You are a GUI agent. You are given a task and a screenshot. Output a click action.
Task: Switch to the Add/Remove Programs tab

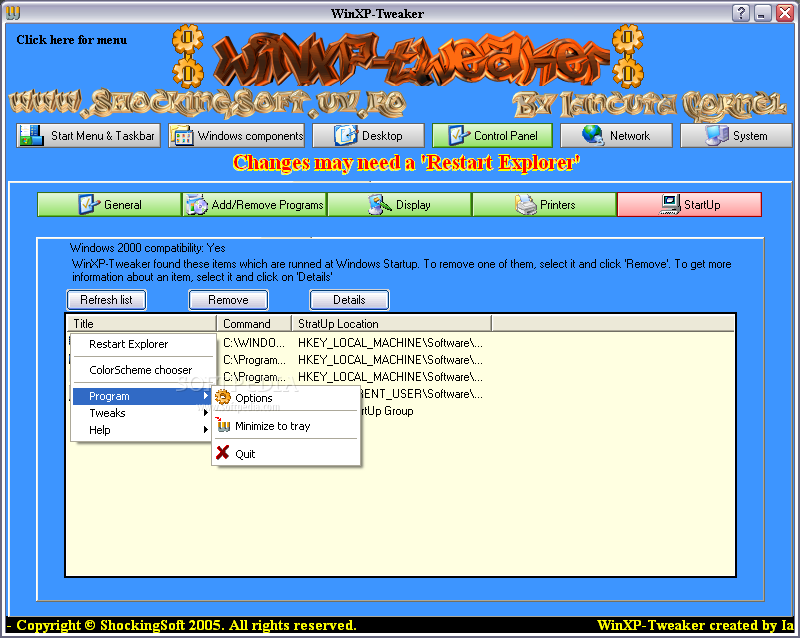[x=255, y=205]
